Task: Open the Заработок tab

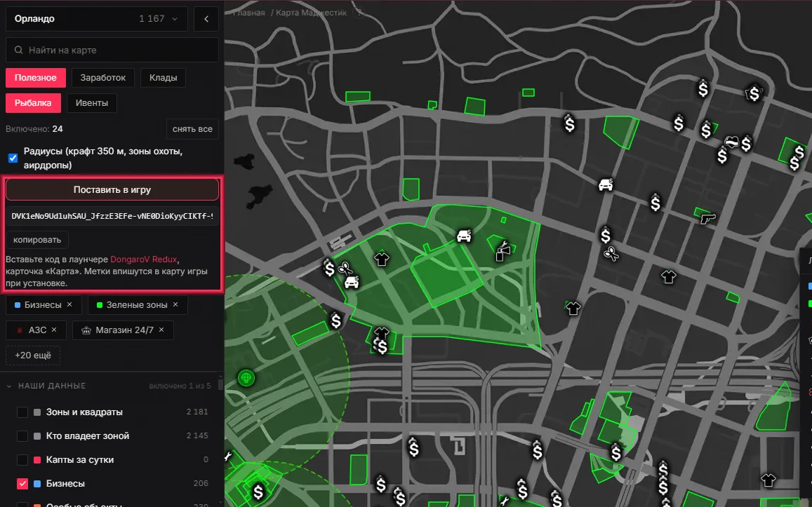Action: click(102, 78)
